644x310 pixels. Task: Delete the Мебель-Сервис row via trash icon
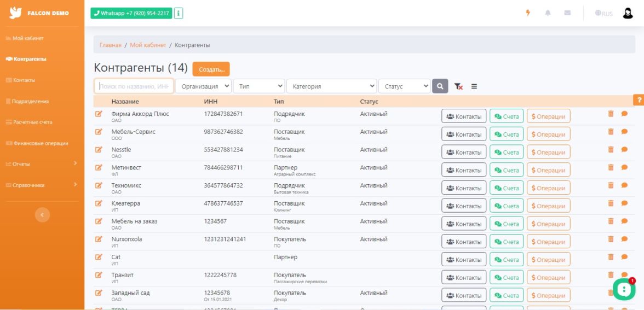click(611, 132)
